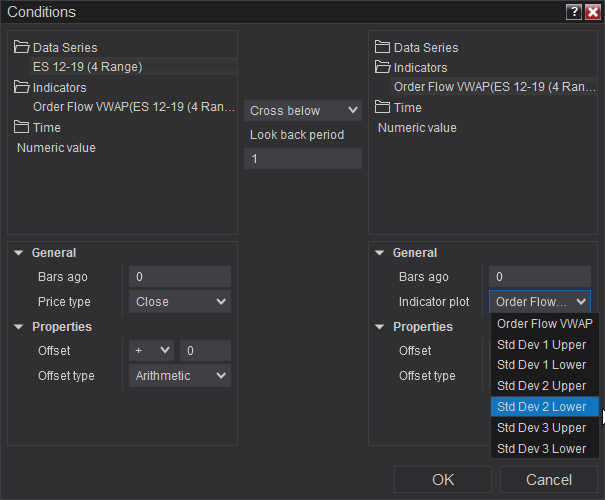Select ES 12-19 (4 Range) data series
The height and width of the screenshot is (500, 605).
coord(88,67)
